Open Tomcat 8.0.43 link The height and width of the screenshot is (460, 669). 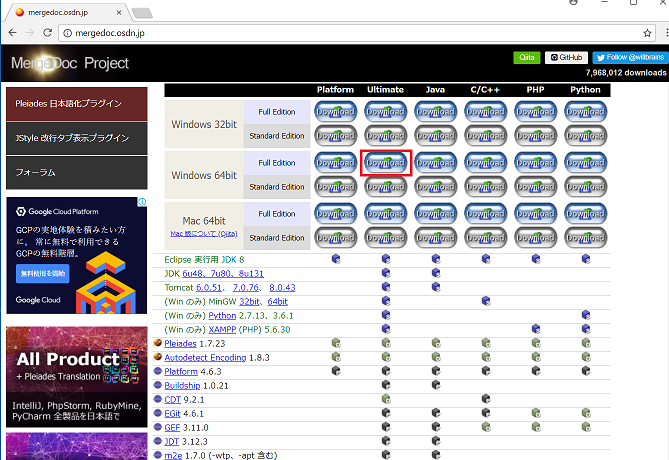pyautogui.click(x=282, y=288)
